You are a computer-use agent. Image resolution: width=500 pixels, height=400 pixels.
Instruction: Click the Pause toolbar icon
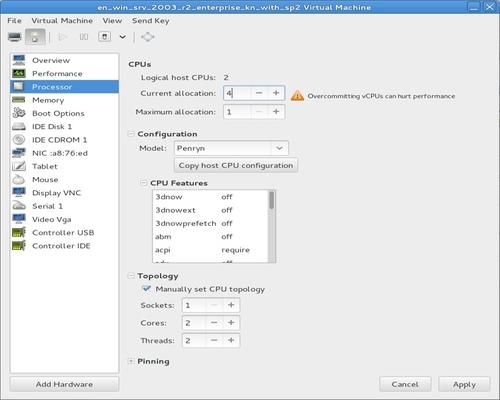point(84,37)
